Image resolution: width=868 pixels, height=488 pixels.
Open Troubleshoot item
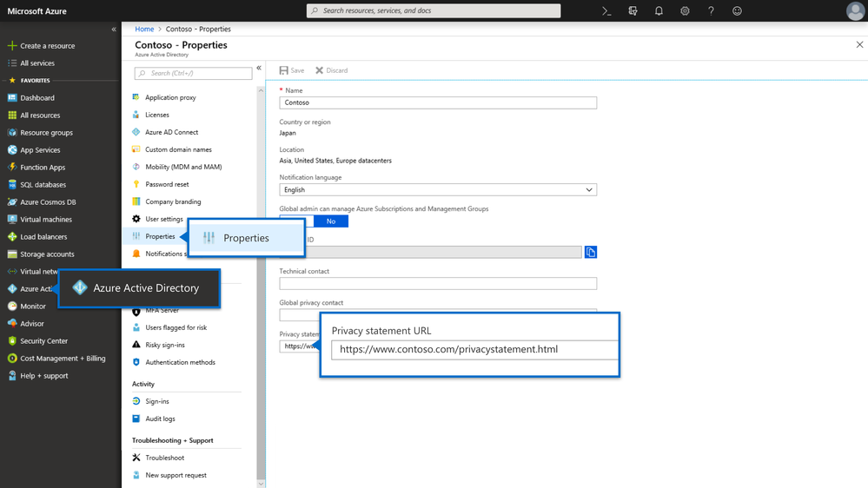tap(158, 458)
